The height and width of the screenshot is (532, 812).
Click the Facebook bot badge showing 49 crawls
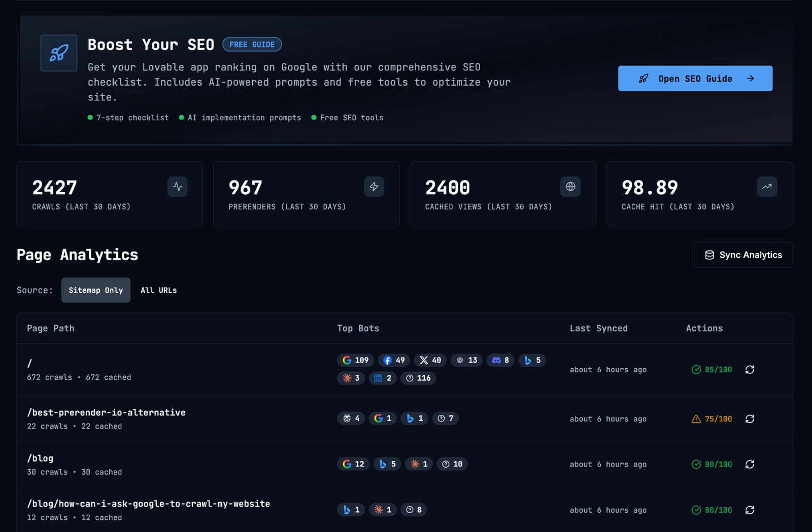click(394, 360)
